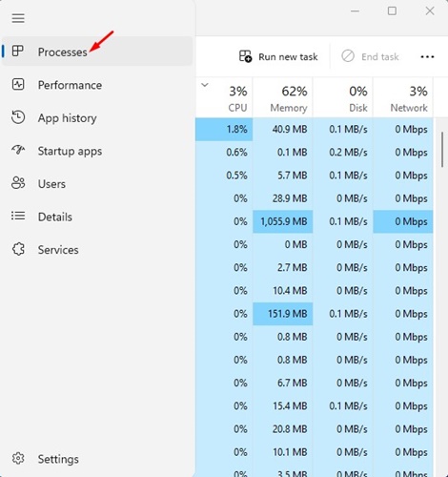
Task: Click the Users people icon
Action: coord(18,183)
